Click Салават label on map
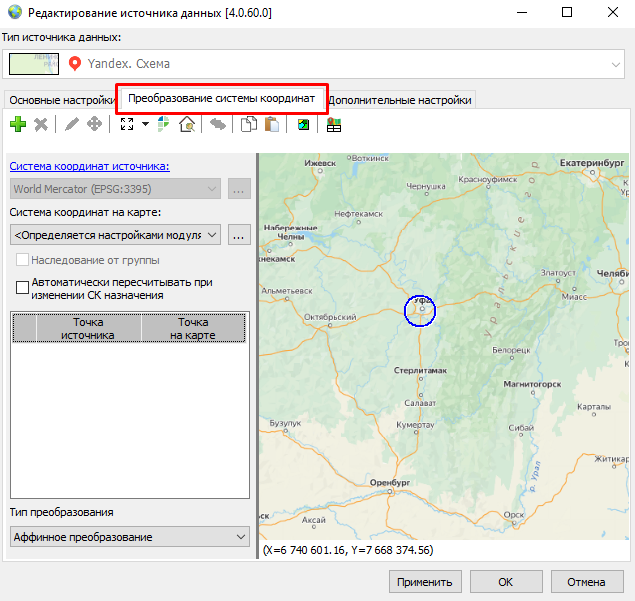 coord(420,403)
